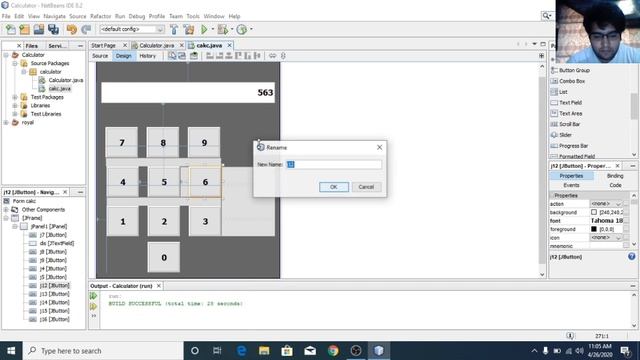Switch to the Start Page tab
Viewport: 640px width, 360px height.
click(x=103, y=45)
